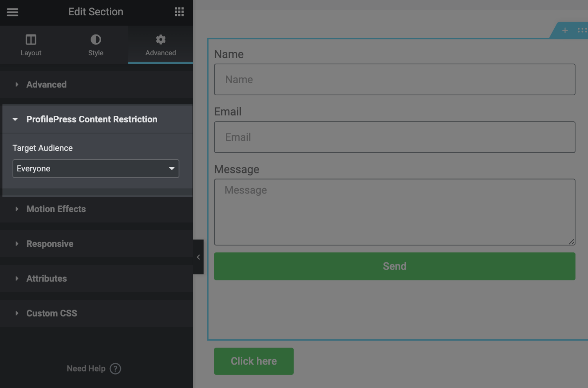Image resolution: width=588 pixels, height=388 pixels.
Task: Open the Elementor hamburger menu
Action: 12,12
